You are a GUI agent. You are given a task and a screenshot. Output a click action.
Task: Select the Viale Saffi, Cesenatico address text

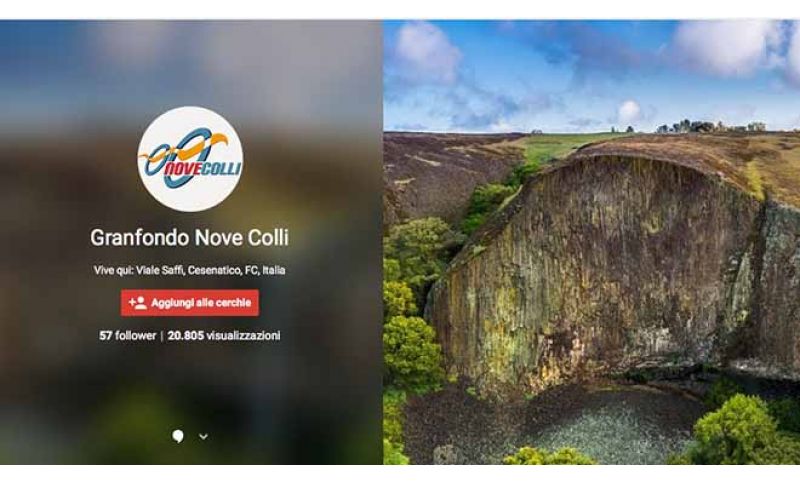point(211,270)
